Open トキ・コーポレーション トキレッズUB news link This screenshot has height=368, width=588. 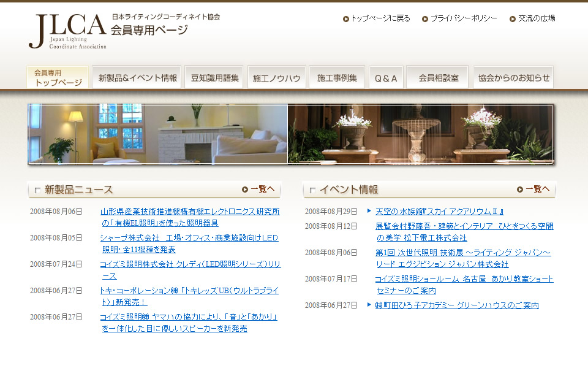click(x=189, y=296)
